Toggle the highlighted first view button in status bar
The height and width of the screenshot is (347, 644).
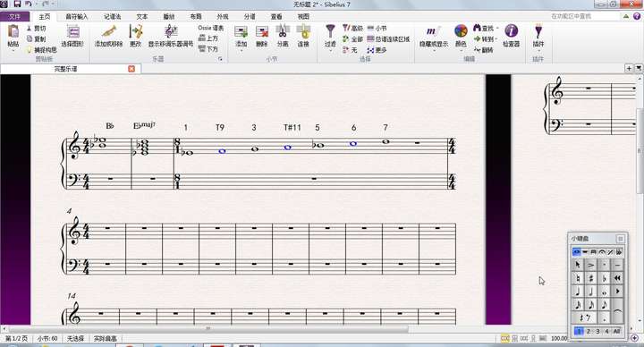(x=504, y=338)
